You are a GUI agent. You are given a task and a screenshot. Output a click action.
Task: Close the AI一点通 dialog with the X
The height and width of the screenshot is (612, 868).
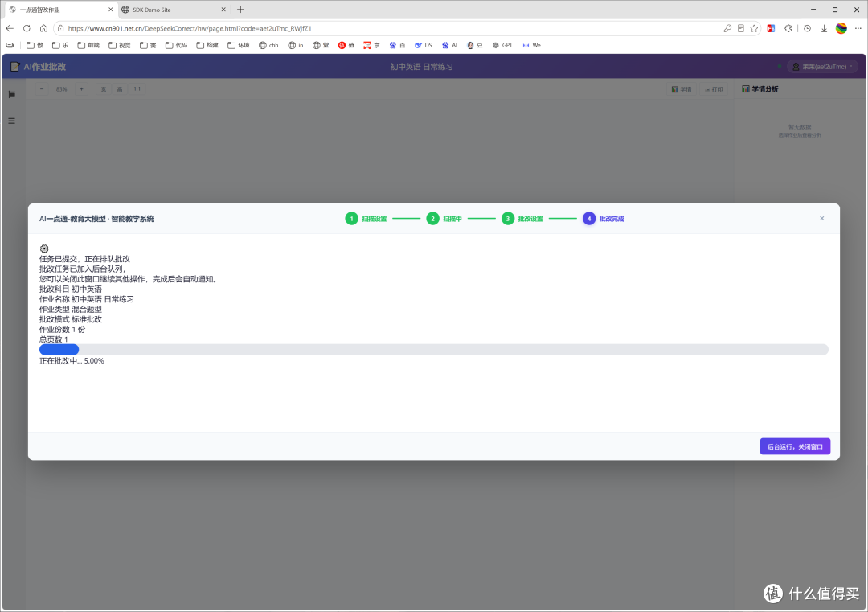[x=822, y=218]
